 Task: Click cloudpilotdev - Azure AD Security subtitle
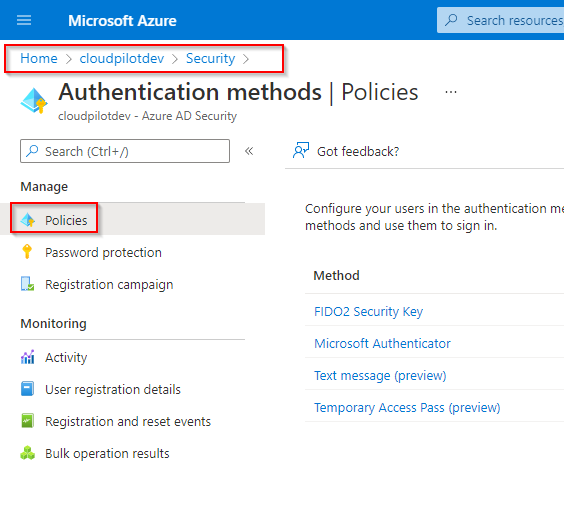click(147, 116)
